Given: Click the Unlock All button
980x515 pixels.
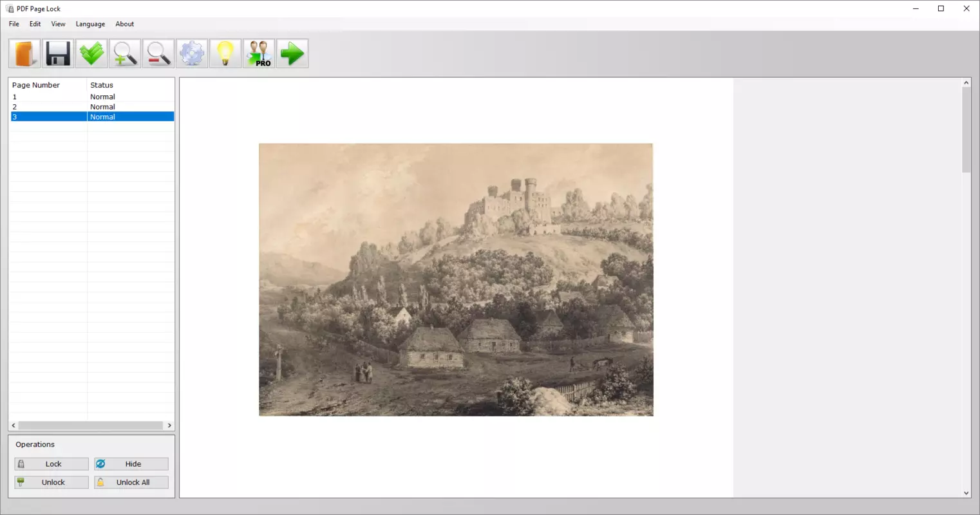Looking at the screenshot, I should pyautogui.click(x=131, y=482).
